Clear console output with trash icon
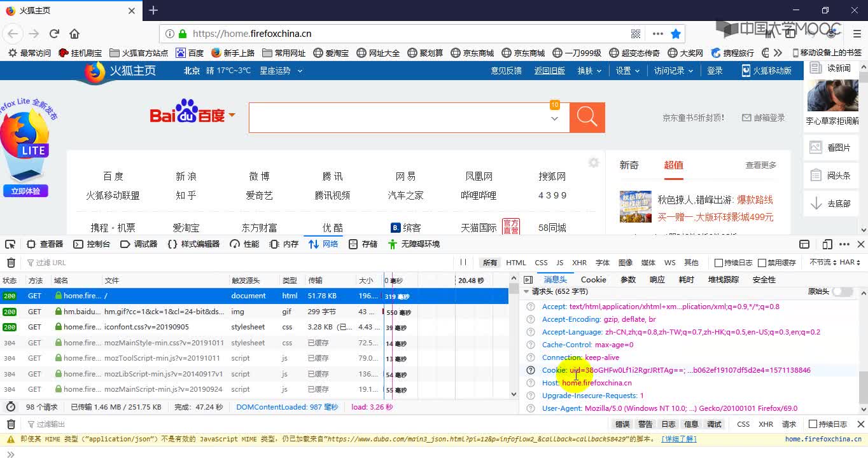 coord(11,424)
